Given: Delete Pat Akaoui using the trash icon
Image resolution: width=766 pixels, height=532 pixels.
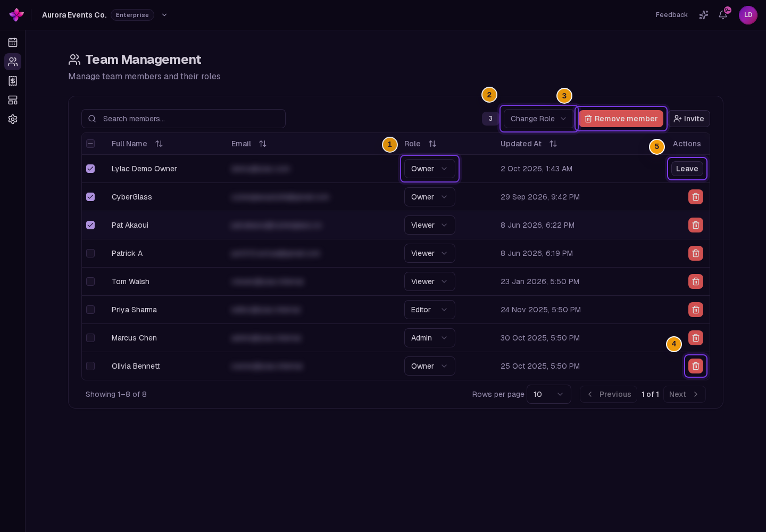Looking at the screenshot, I should coord(696,225).
